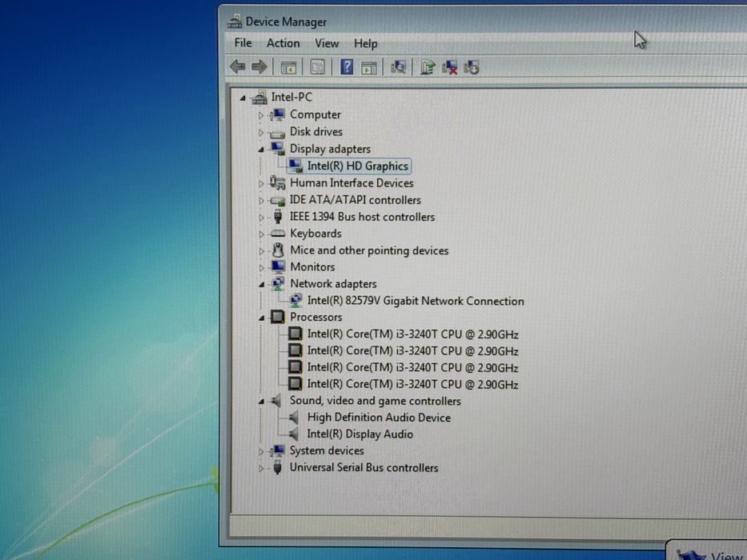Viewport: 747px width, 560px height.
Task: Select the Intel(R) HD Graphics device
Action: tap(358, 166)
